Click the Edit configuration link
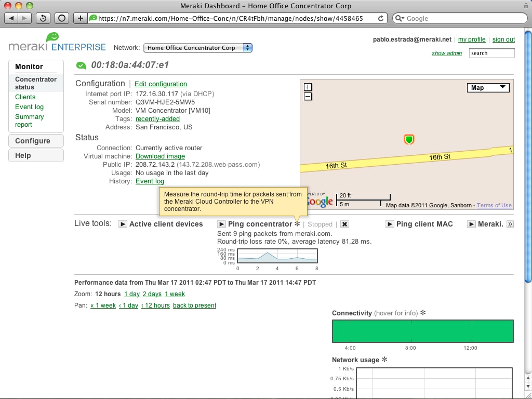The width and height of the screenshot is (532, 399). (x=161, y=84)
